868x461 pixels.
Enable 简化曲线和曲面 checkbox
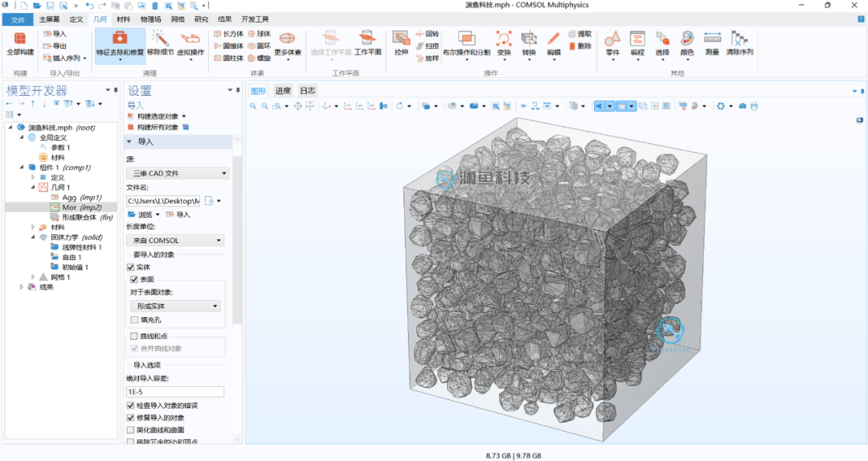(131, 430)
